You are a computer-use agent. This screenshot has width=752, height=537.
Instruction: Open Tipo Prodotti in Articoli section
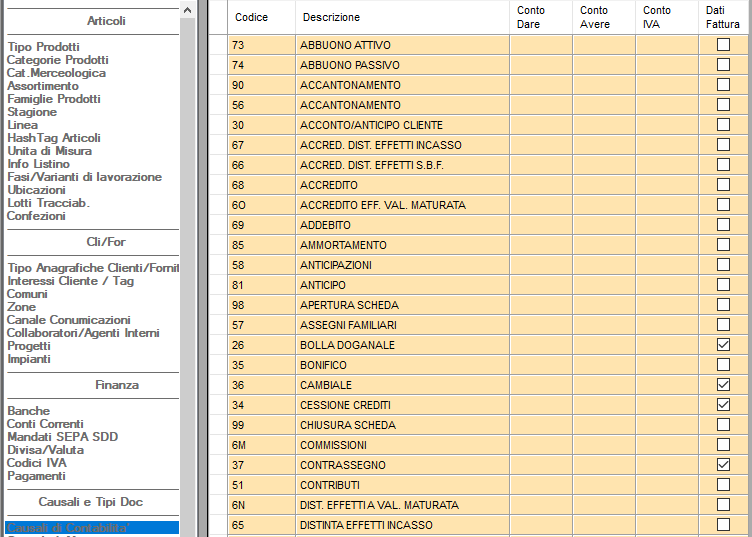point(44,47)
